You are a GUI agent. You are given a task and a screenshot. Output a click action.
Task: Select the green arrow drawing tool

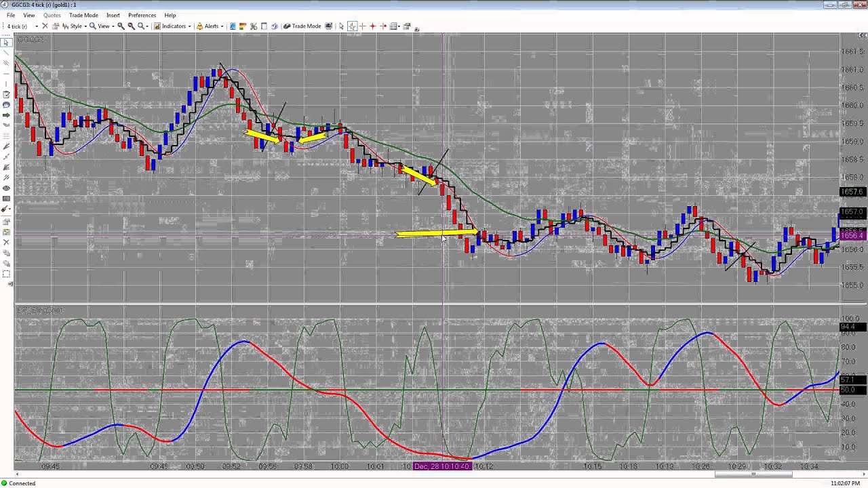click(6, 115)
